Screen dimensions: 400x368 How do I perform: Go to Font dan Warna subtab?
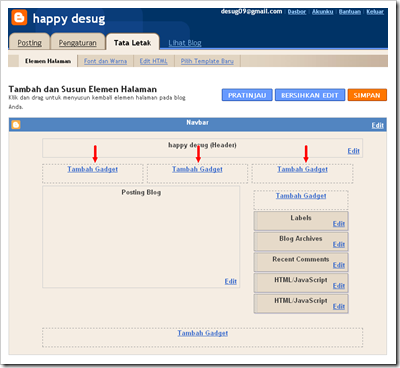pos(105,61)
